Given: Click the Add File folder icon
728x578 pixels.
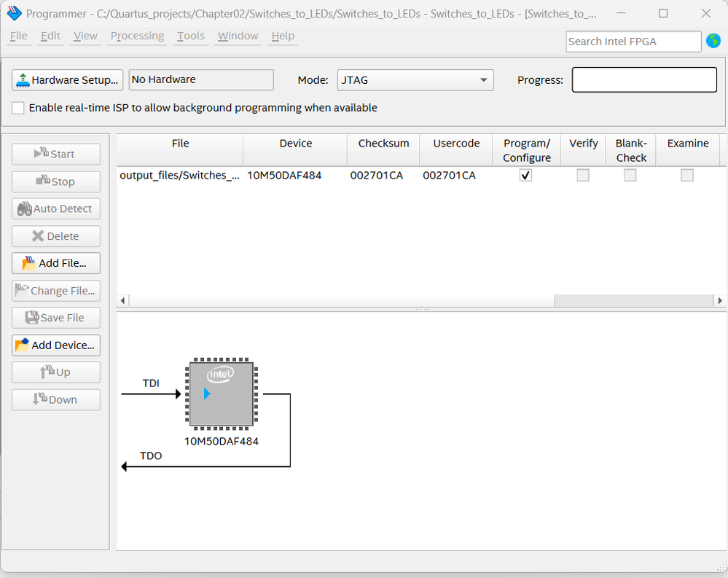Looking at the screenshot, I should 29,263.
